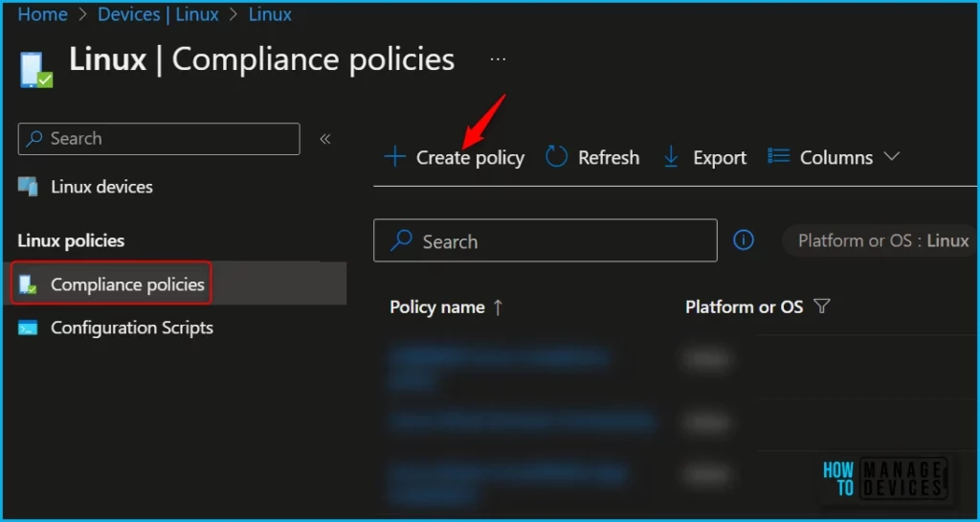Open the Platform or OS filter funnel
The height and width of the screenshot is (522, 980).
click(822, 306)
